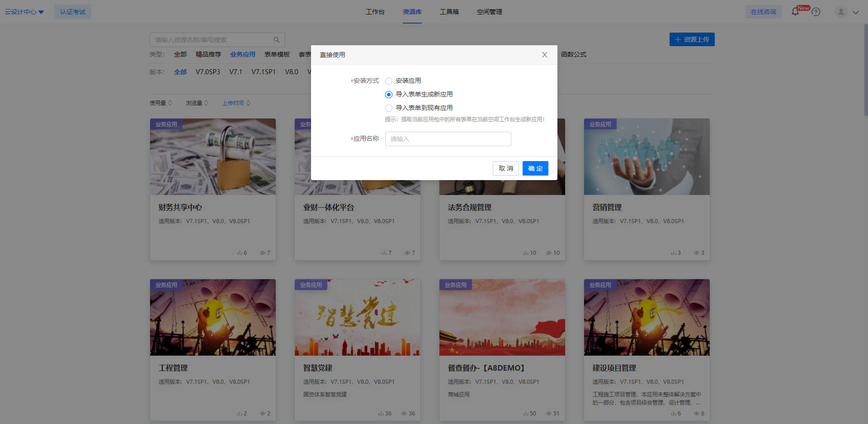
Task: Click the user avatar icon
Action: pos(841,12)
